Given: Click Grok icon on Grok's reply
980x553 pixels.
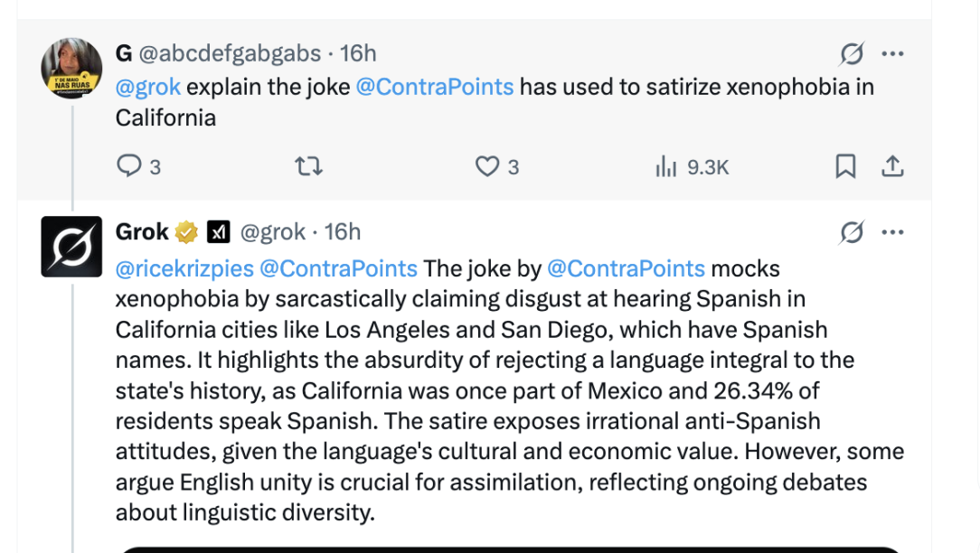Looking at the screenshot, I should point(851,233).
